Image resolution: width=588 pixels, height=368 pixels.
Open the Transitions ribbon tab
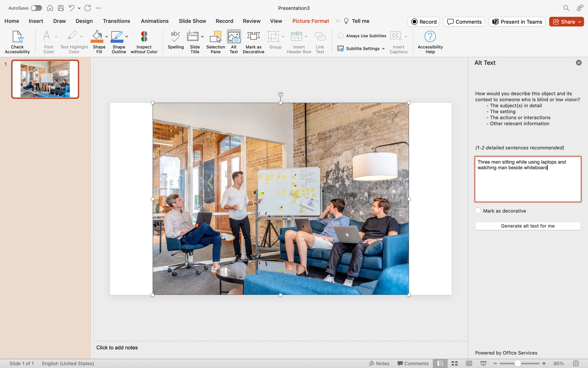[x=116, y=21]
